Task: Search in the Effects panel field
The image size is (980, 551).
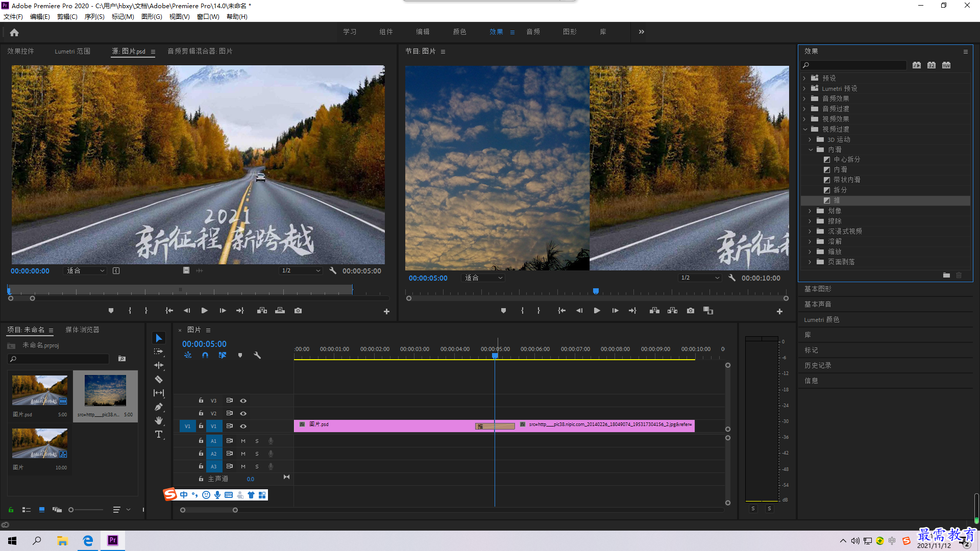Action: 853,65
